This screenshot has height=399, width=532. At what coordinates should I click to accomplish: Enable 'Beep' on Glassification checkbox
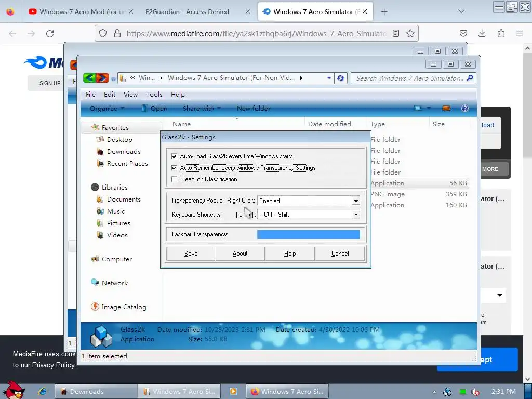[174, 179]
